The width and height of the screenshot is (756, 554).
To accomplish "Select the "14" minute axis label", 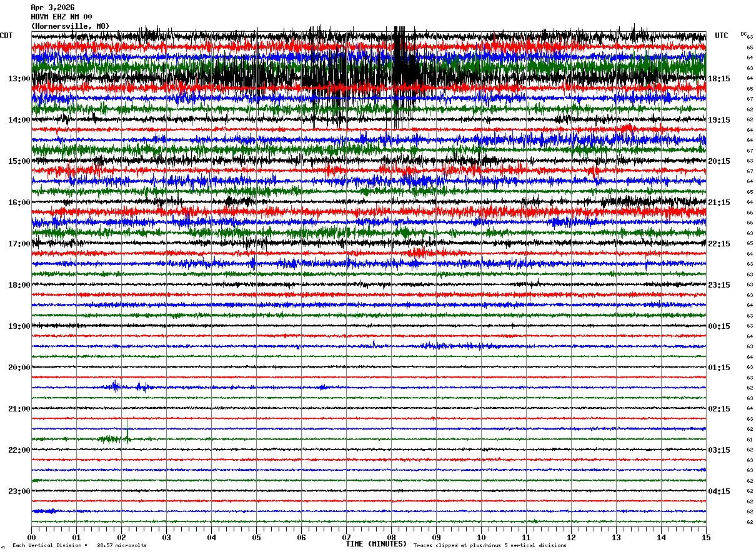I will pos(661,537).
